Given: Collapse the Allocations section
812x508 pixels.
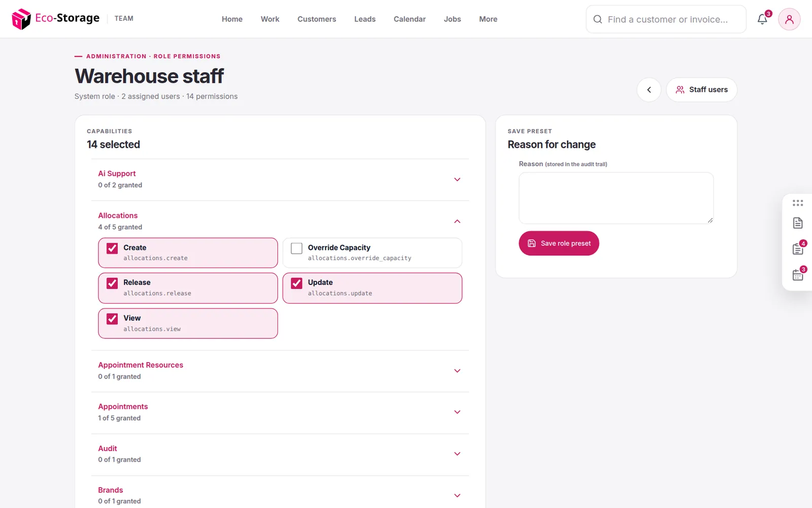Looking at the screenshot, I should pyautogui.click(x=280, y=221).
